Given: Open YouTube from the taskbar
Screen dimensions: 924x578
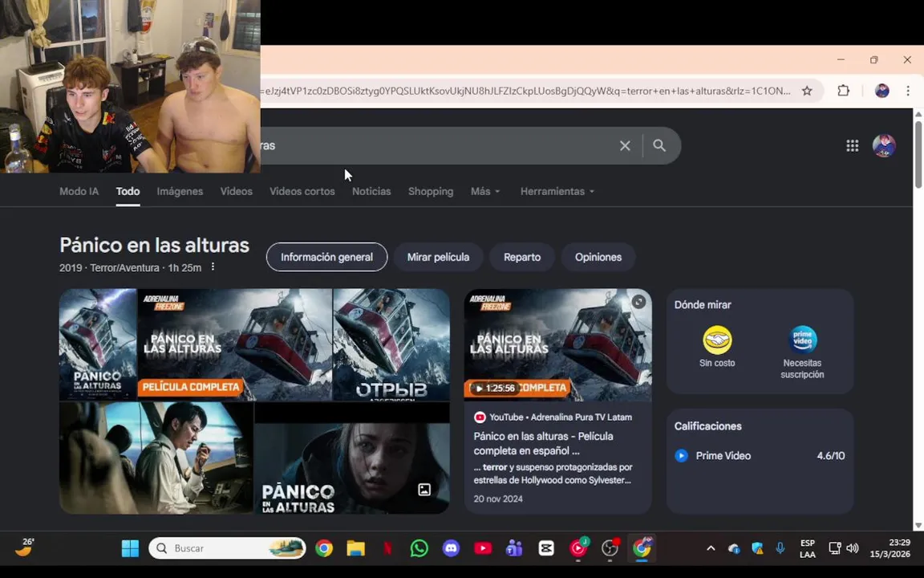Looking at the screenshot, I should [483, 548].
